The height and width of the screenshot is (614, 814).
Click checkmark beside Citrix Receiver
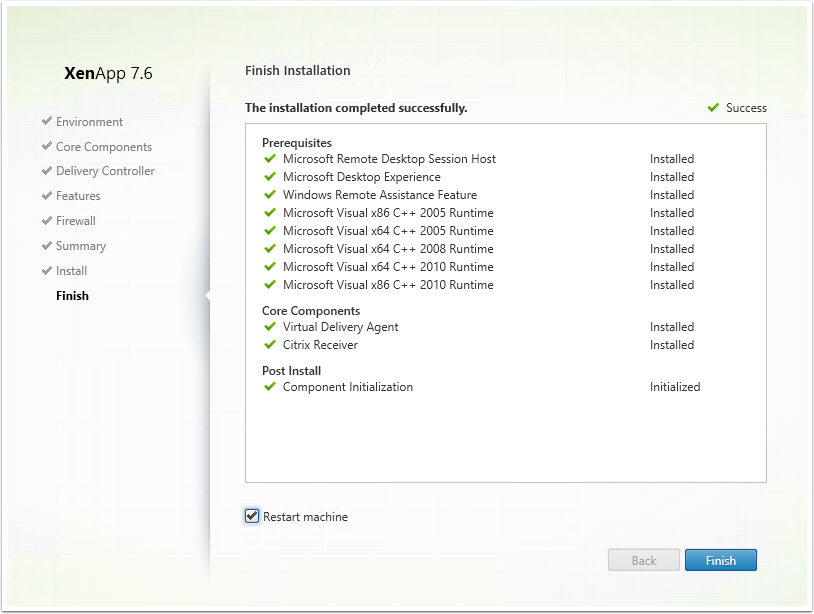(270, 345)
